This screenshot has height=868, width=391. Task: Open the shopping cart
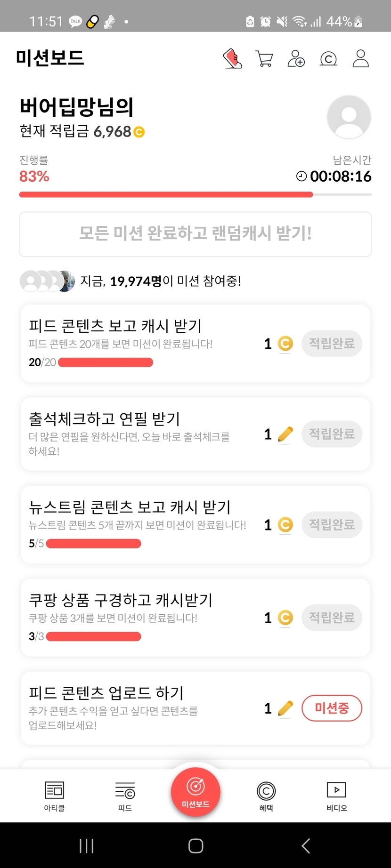click(x=264, y=59)
